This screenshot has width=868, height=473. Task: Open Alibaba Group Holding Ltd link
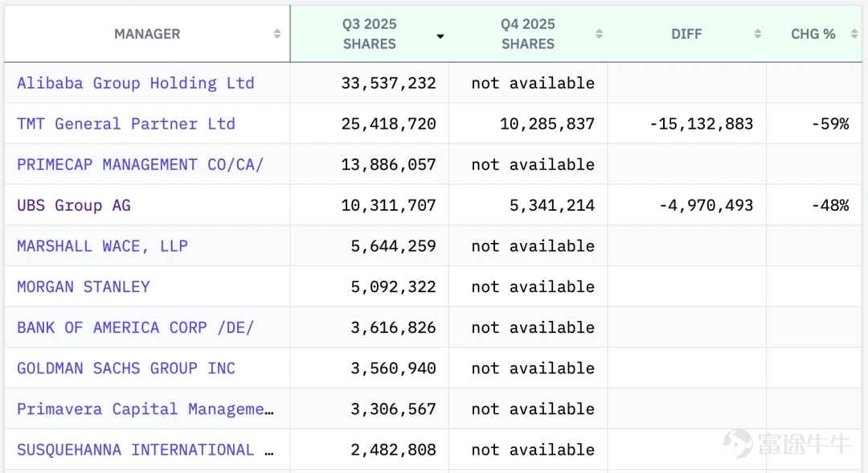coord(136,83)
